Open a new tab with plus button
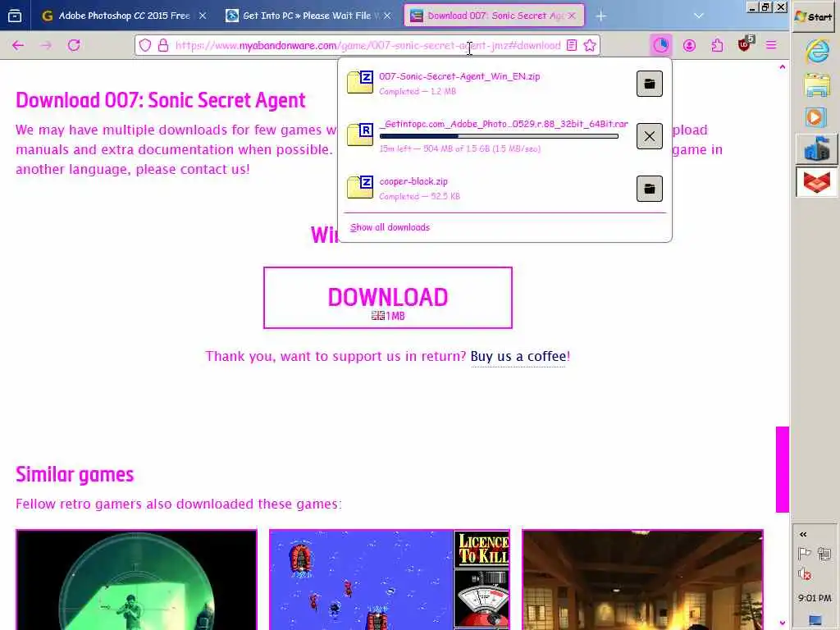The height and width of the screenshot is (630, 840). click(601, 16)
